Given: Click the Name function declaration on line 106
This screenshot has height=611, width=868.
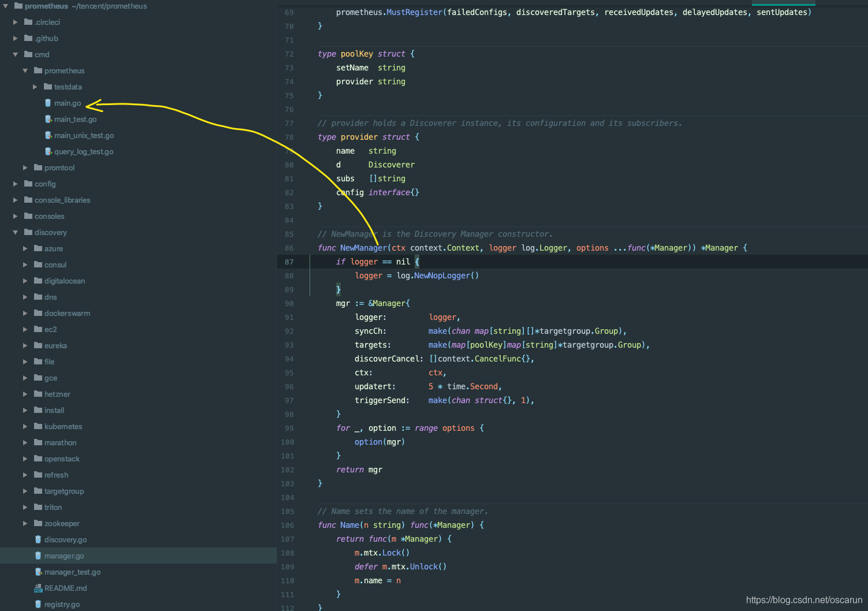Looking at the screenshot, I should 349,525.
